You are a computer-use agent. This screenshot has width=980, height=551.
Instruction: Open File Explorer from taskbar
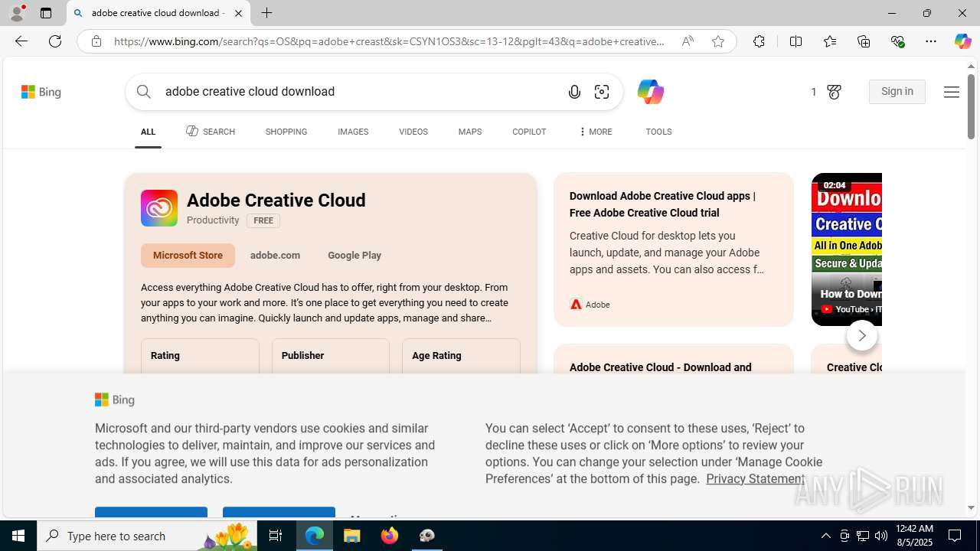pos(352,536)
